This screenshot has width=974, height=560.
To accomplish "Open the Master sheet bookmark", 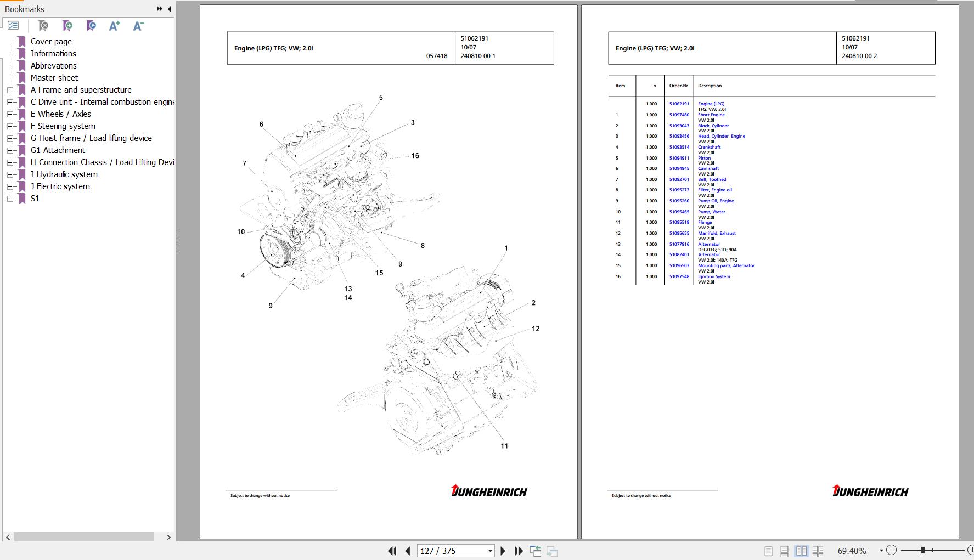I will pos(54,78).
